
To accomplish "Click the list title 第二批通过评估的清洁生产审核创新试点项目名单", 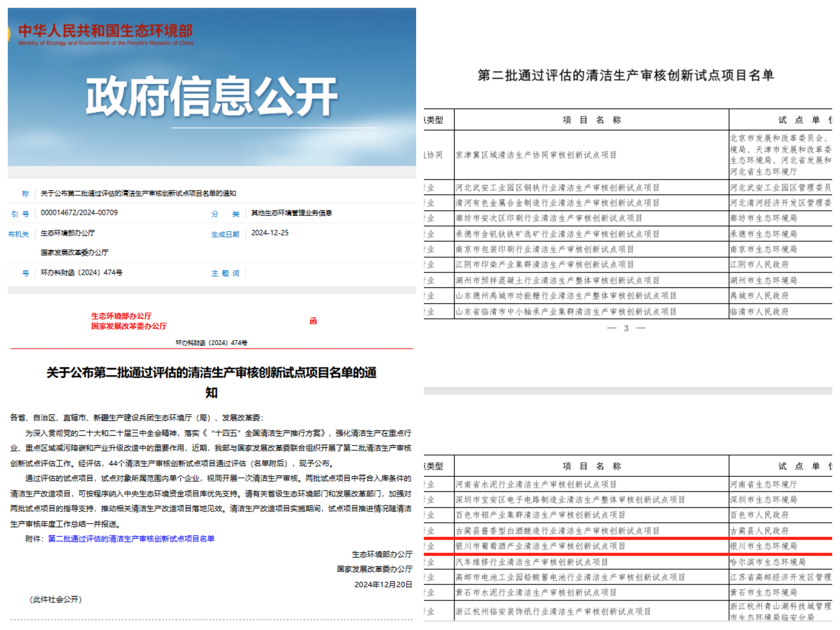I will point(626,75).
